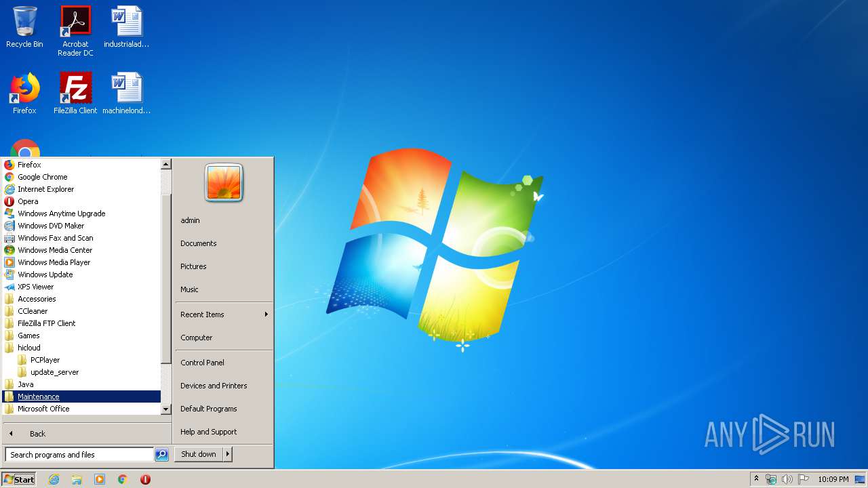This screenshot has width=868, height=488.
Task: Click the Action Center flag tray icon
Action: 804,479
